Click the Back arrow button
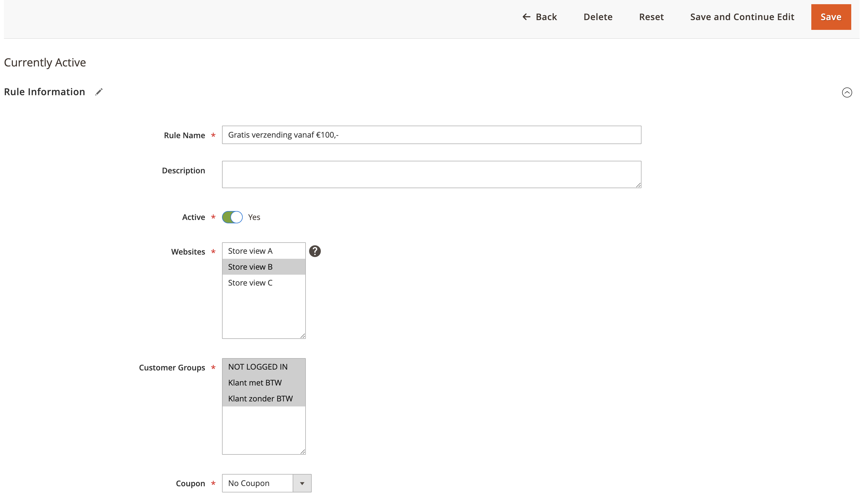 point(539,17)
